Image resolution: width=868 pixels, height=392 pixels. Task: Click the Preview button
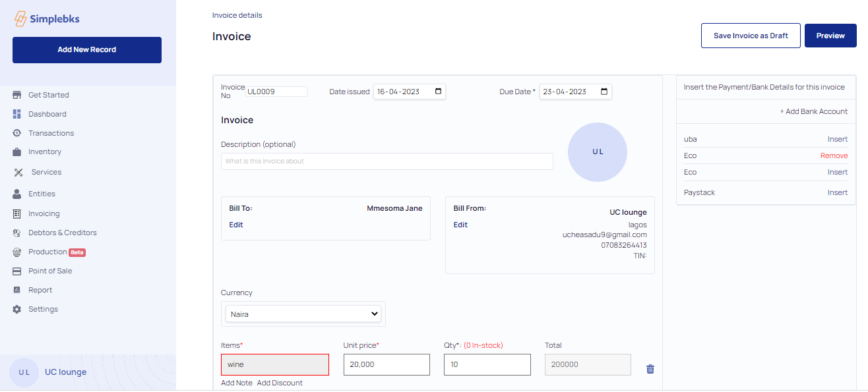[x=830, y=36]
